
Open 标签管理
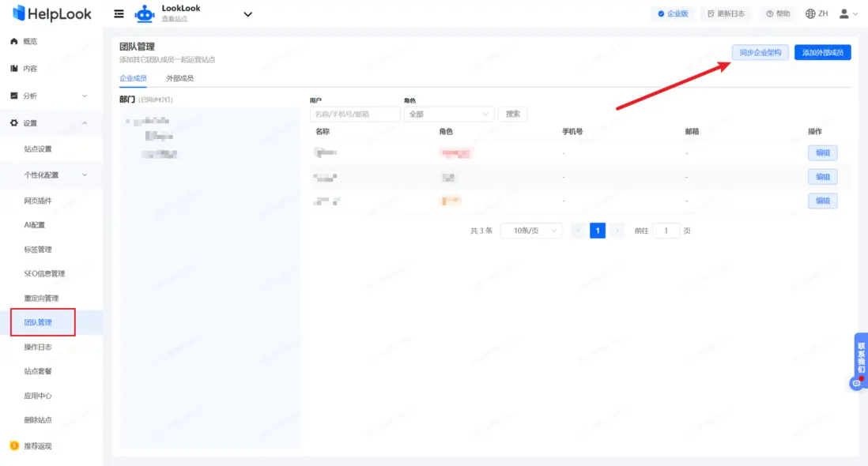[38, 250]
